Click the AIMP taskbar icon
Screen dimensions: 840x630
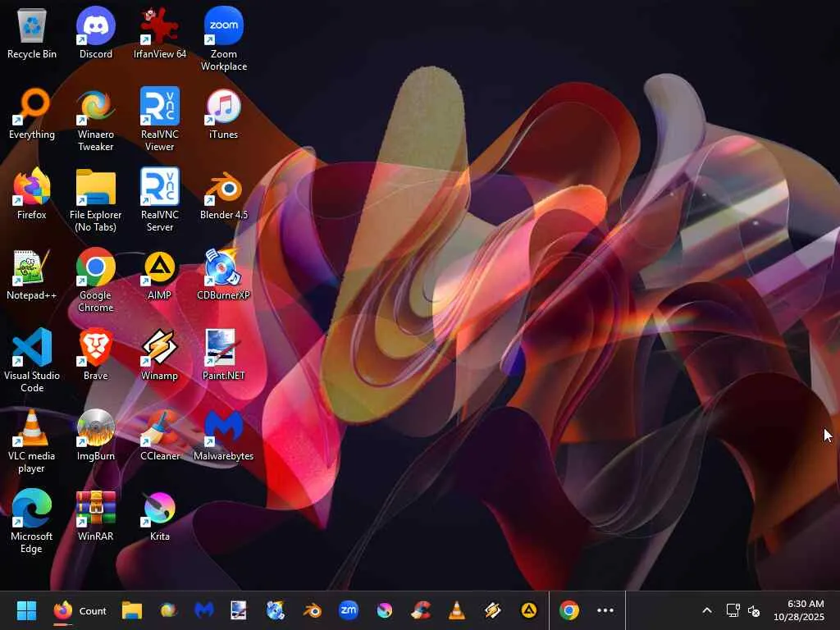click(x=529, y=610)
